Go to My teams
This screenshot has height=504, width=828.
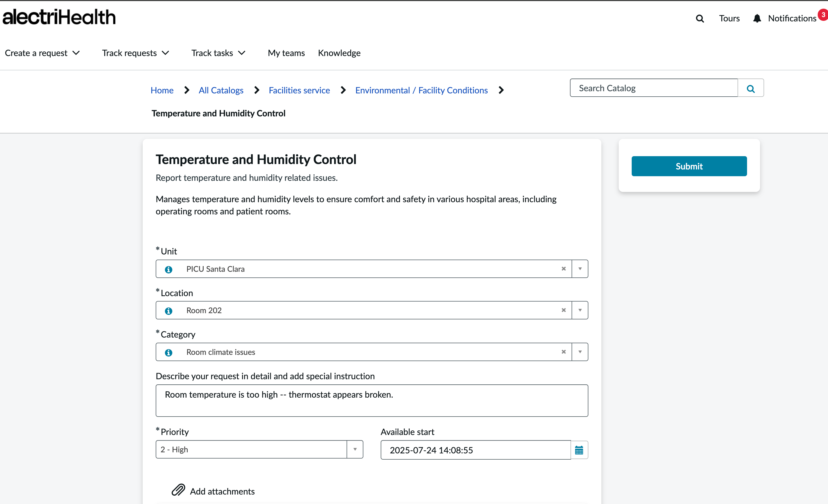286,53
